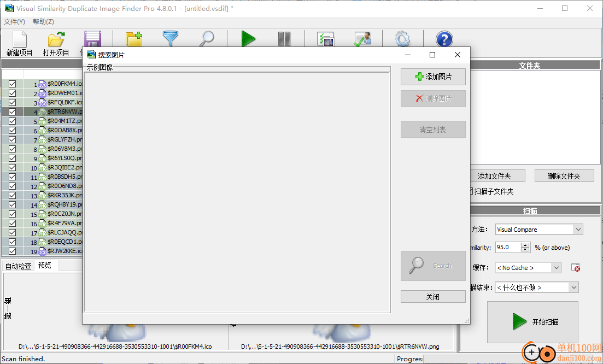Open the File (文件) menu

pyautogui.click(x=14, y=22)
